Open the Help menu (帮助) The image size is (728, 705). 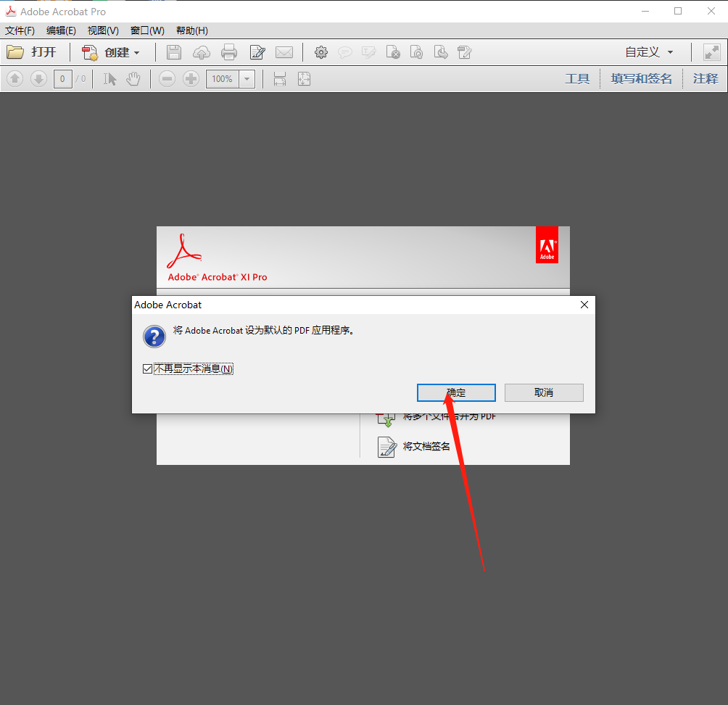click(192, 30)
